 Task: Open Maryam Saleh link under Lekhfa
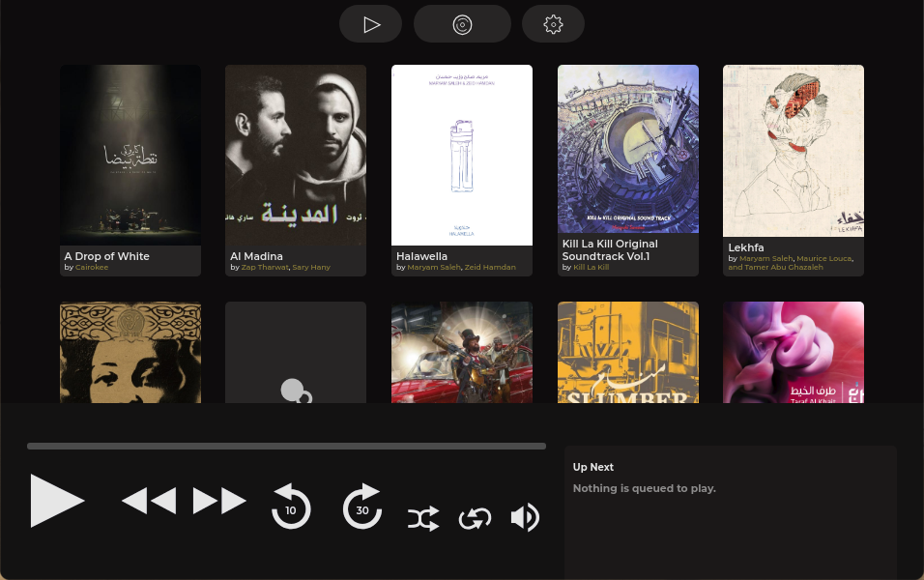pyautogui.click(x=766, y=258)
